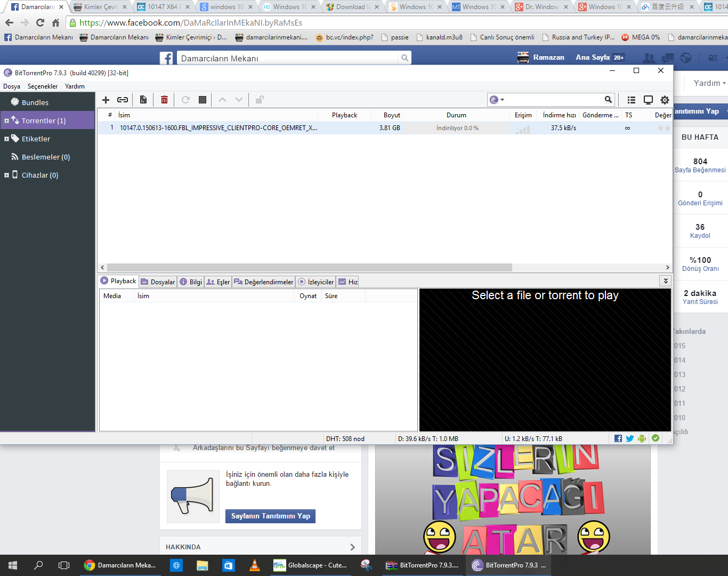The image size is (728, 576).
Task: Switch to the Dosyalar tab
Action: click(x=158, y=282)
